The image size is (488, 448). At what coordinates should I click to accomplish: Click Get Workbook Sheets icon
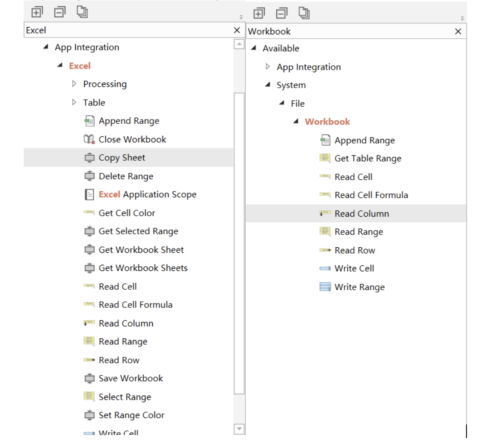click(x=90, y=268)
